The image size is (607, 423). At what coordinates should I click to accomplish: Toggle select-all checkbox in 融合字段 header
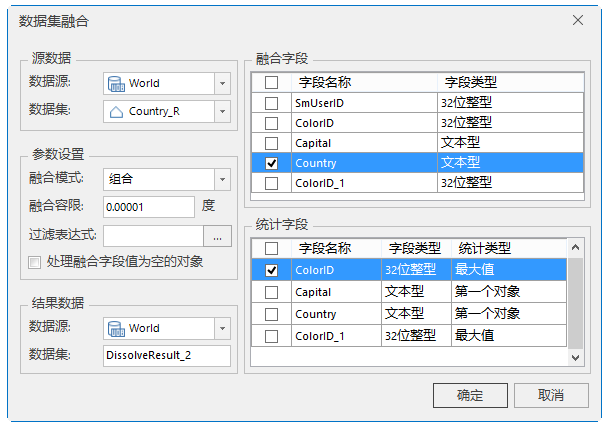[x=271, y=82]
